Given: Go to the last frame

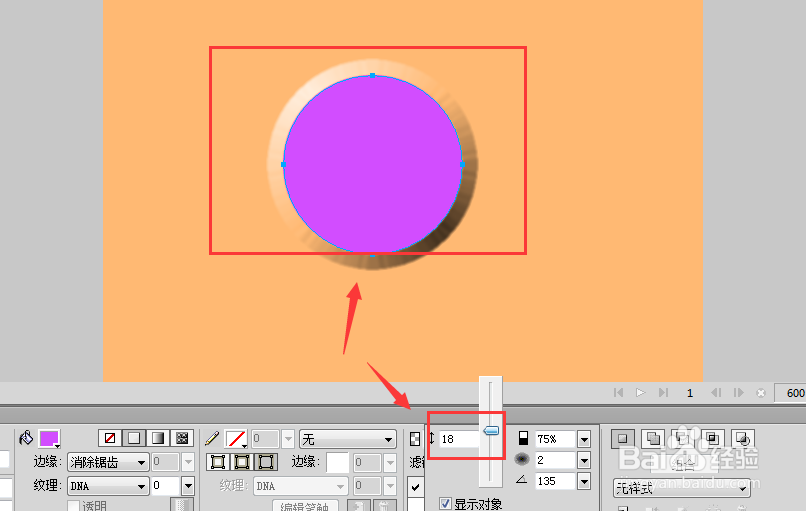Looking at the screenshot, I should click(x=664, y=393).
